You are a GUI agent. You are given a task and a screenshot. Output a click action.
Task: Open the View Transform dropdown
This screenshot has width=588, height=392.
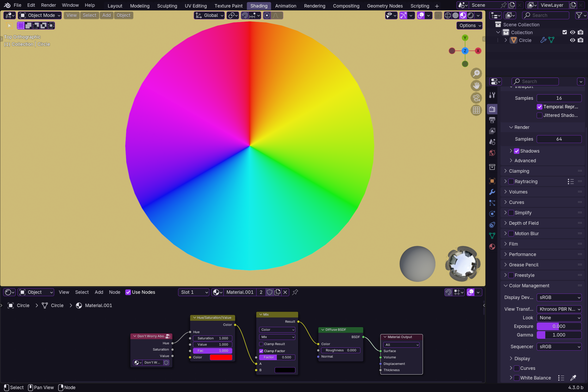559,309
